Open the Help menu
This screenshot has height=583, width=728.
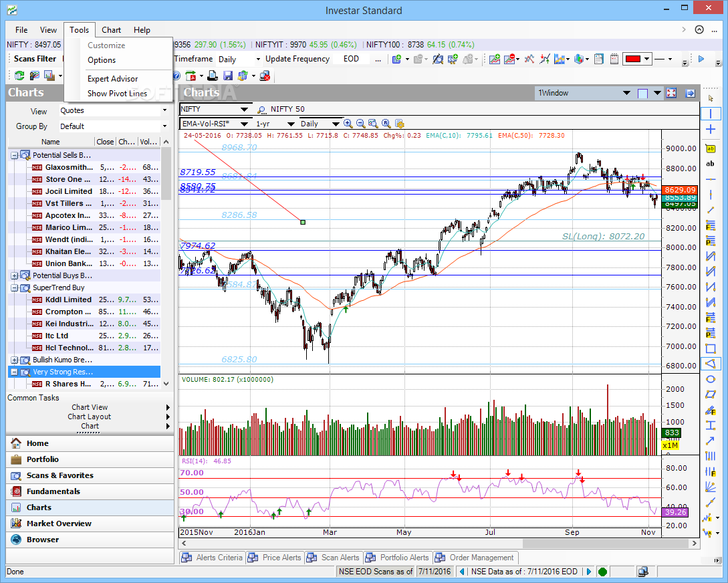(x=142, y=29)
